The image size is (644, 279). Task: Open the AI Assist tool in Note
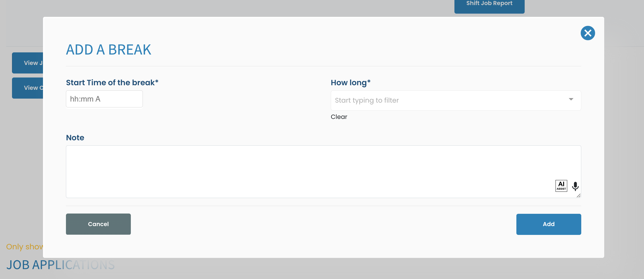tap(561, 186)
